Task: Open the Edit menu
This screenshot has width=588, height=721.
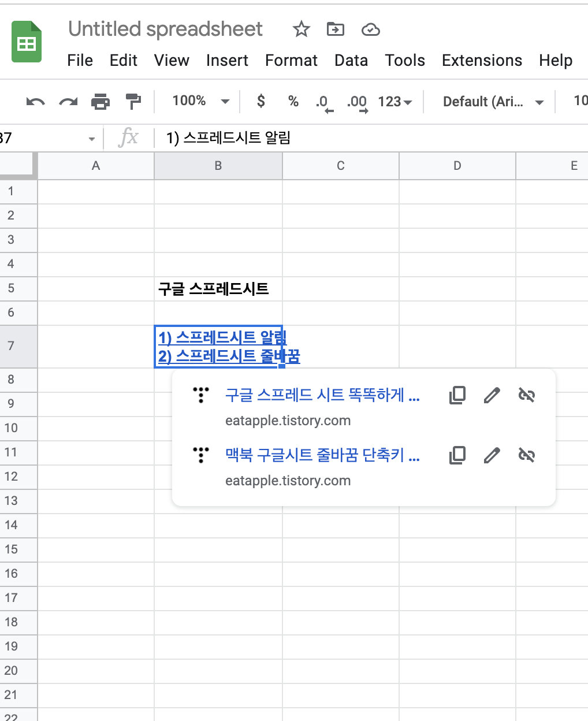Action: point(124,60)
